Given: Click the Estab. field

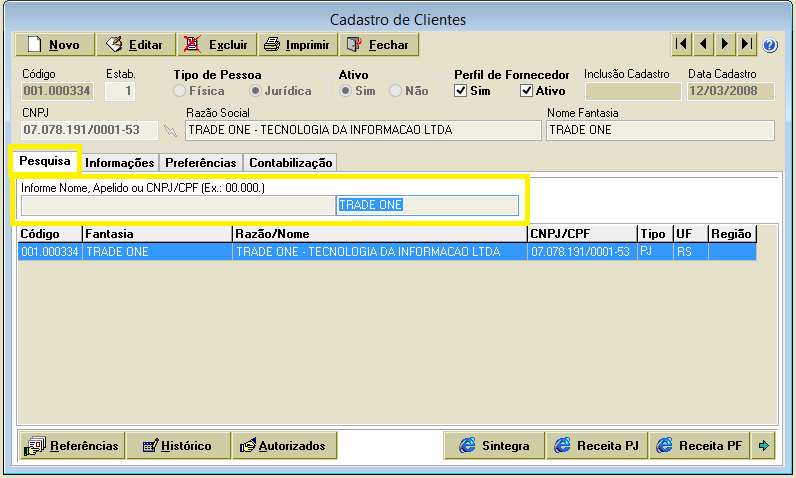Looking at the screenshot, I should click(x=120, y=91).
